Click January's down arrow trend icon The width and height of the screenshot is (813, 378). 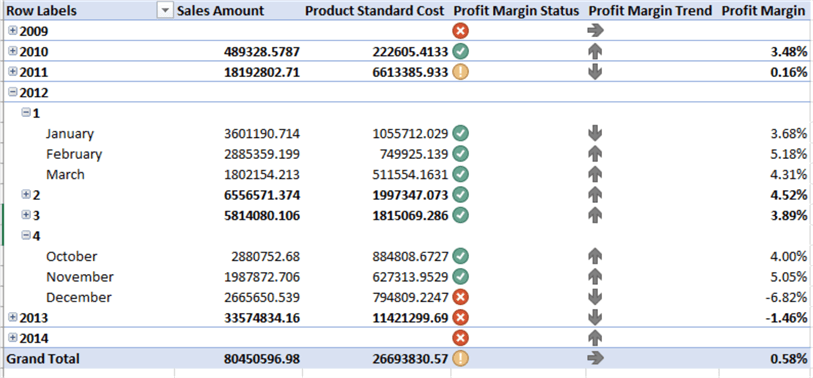[595, 133]
